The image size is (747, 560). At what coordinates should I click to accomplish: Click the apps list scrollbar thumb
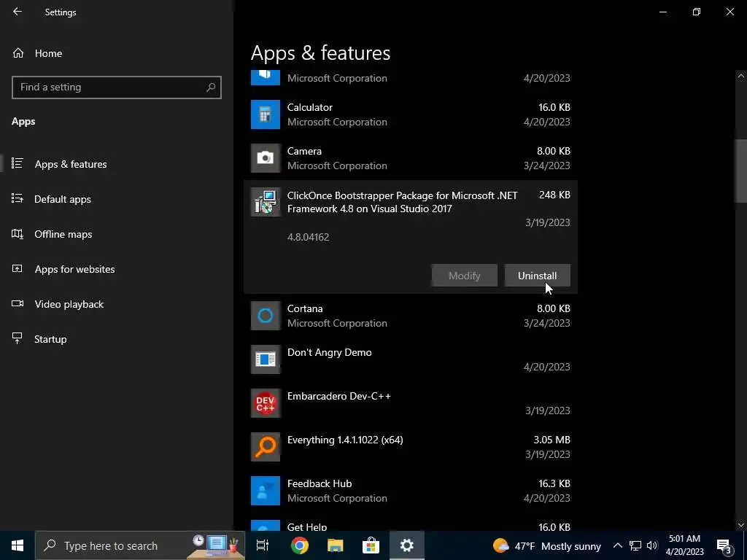pyautogui.click(x=741, y=171)
